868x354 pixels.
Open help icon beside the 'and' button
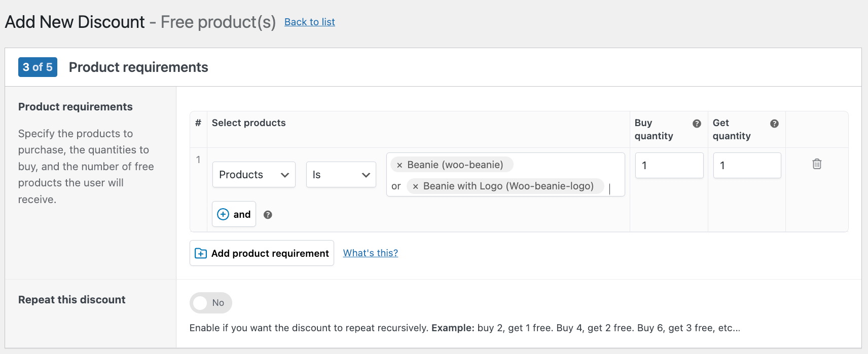tap(268, 215)
